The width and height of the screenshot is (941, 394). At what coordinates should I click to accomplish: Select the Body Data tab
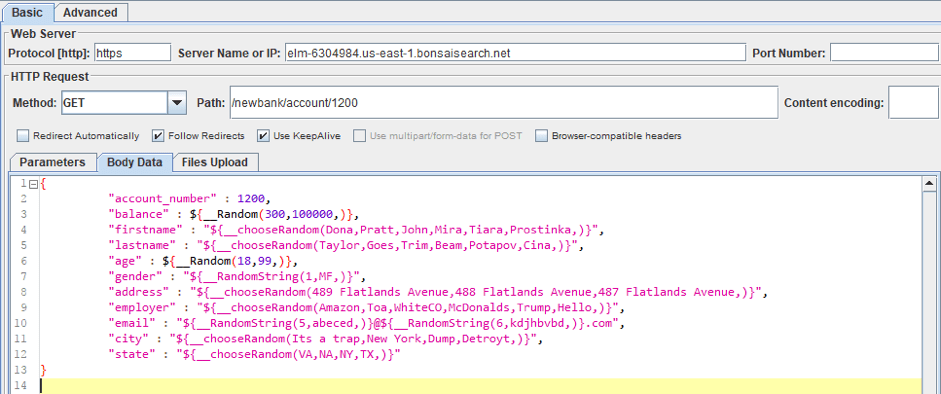click(x=134, y=163)
